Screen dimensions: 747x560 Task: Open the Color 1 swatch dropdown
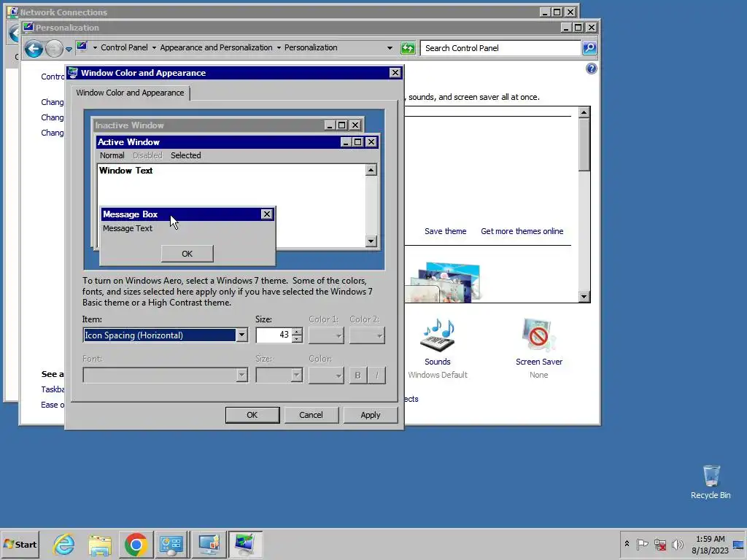[326, 335]
